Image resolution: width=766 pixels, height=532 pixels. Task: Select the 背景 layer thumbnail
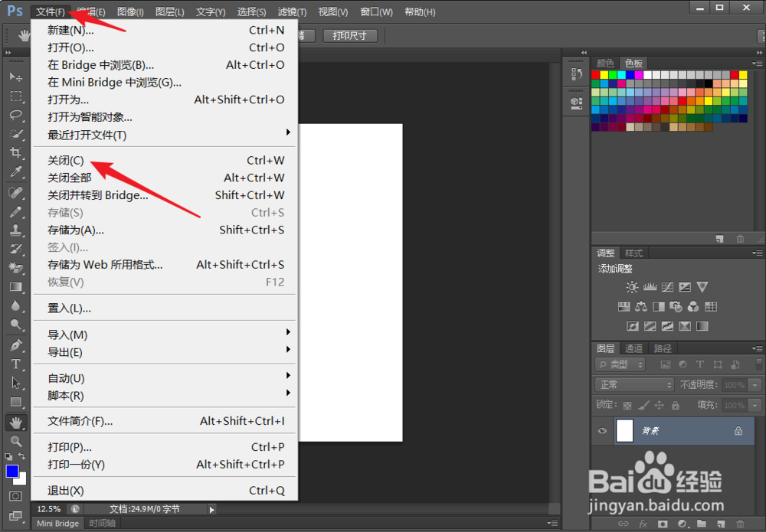point(625,430)
